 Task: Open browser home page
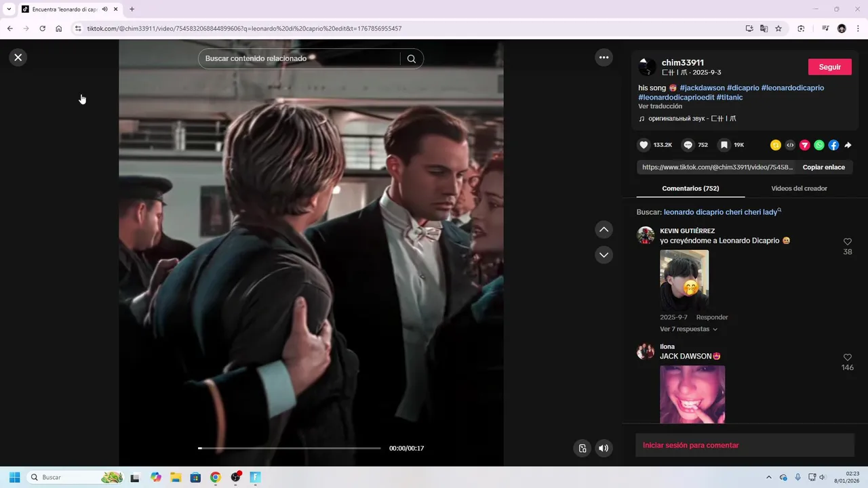[59, 28]
